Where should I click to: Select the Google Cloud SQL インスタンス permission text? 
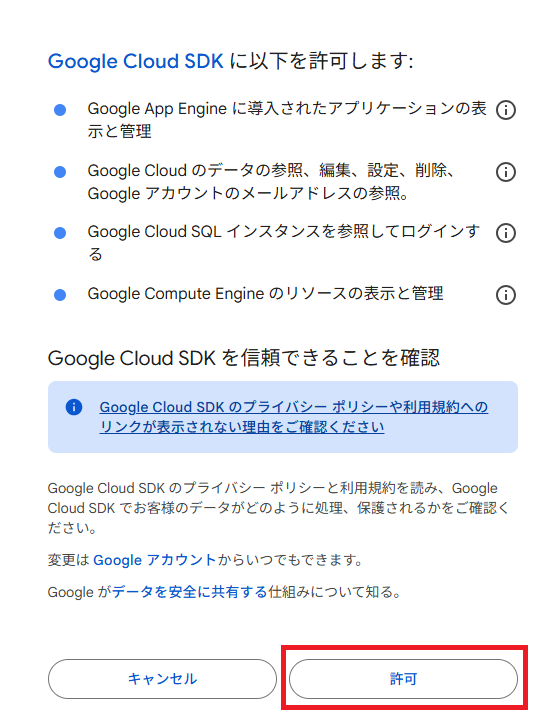(x=284, y=243)
